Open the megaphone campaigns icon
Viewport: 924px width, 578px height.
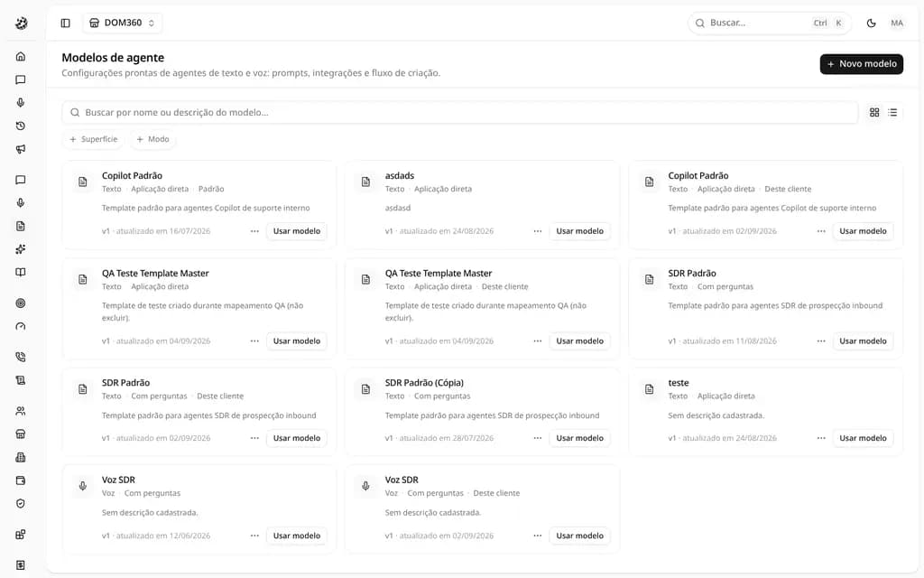[x=21, y=149]
